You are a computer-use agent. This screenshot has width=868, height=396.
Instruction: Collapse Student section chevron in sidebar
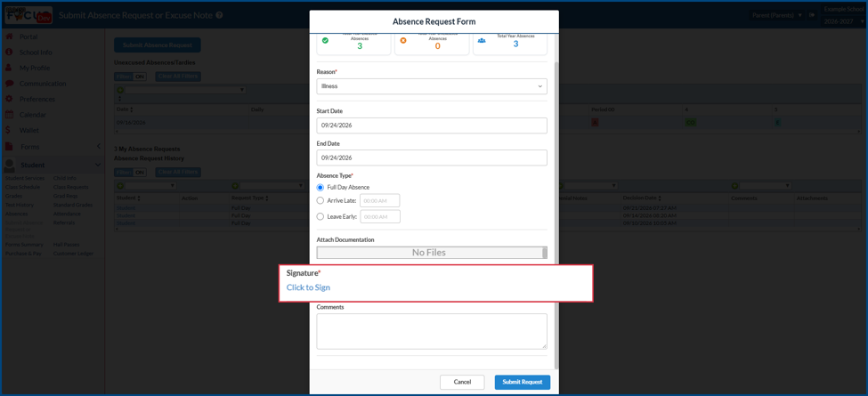(x=98, y=165)
